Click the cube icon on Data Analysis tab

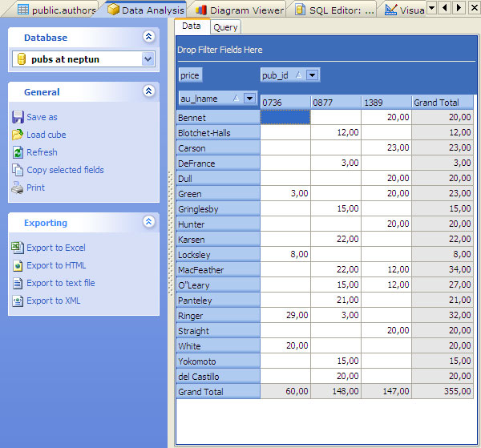coord(113,9)
